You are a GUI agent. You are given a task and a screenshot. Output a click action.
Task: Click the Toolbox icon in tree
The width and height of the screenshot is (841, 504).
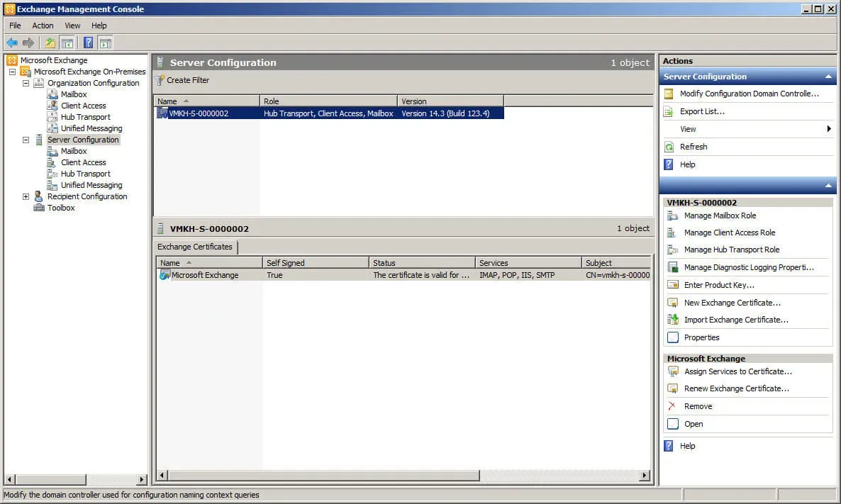click(38, 208)
